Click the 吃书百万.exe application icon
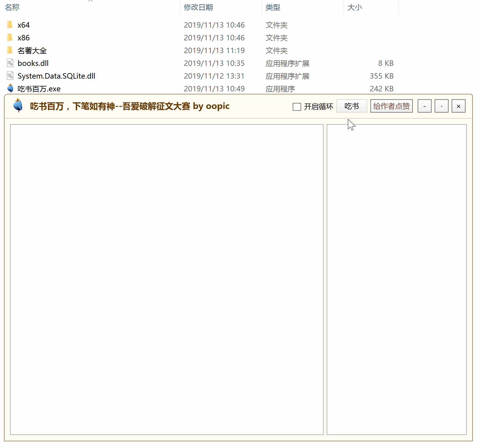This screenshot has width=478, height=448. [x=10, y=88]
